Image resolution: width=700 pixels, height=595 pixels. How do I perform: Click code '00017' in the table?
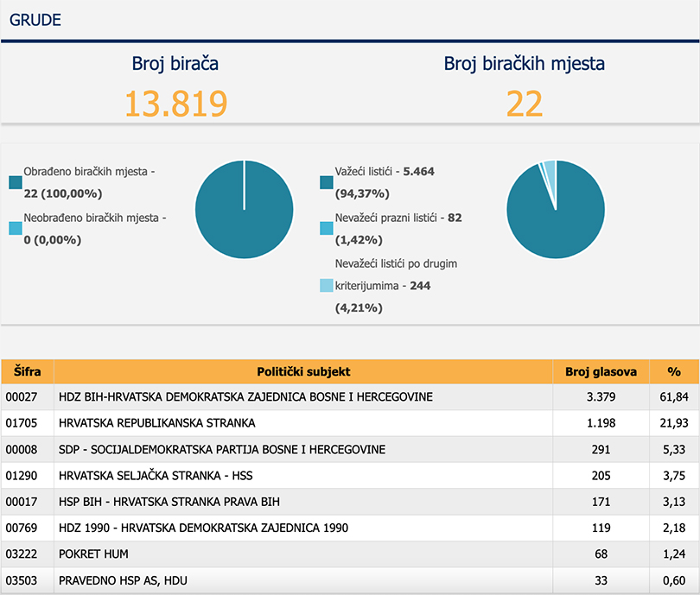(22, 502)
